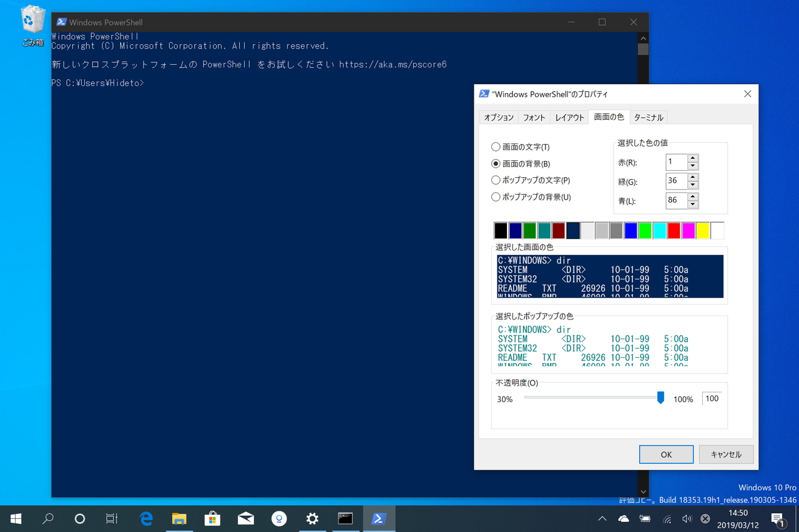Image resolution: width=799 pixels, height=532 pixels.
Task: Decrease the 緑(G) value with its down arrow
Action: pos(692,185)
